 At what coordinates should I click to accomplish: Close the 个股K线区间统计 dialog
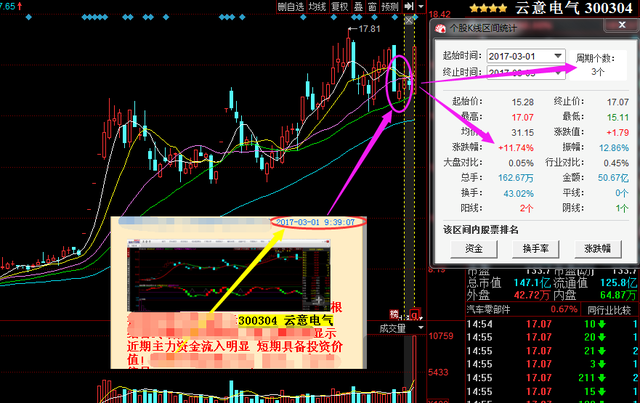pyautogui.click(x=622, y=25)
